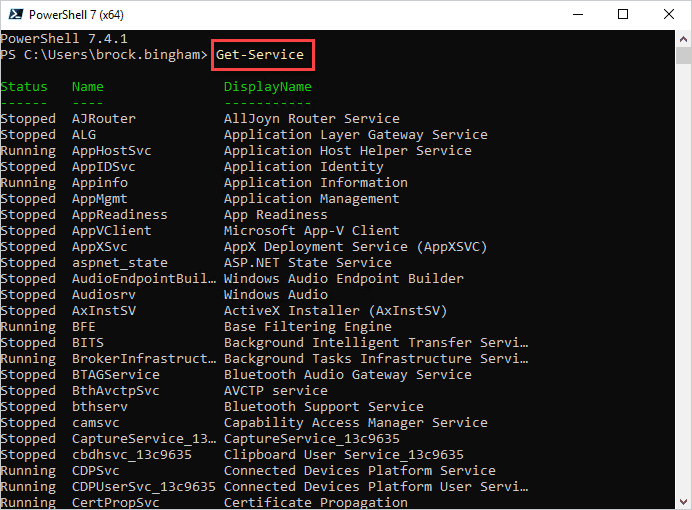The height and width of the screenshot is (510, 692).
Task: Click the Get-Service command text
Action: click(x=260, y=55)
